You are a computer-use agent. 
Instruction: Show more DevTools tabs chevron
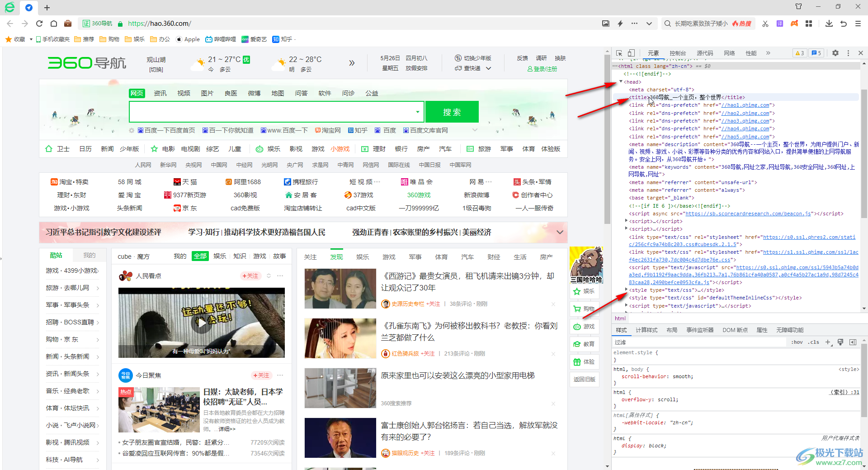pyautogui.click(x=768, y=53)
